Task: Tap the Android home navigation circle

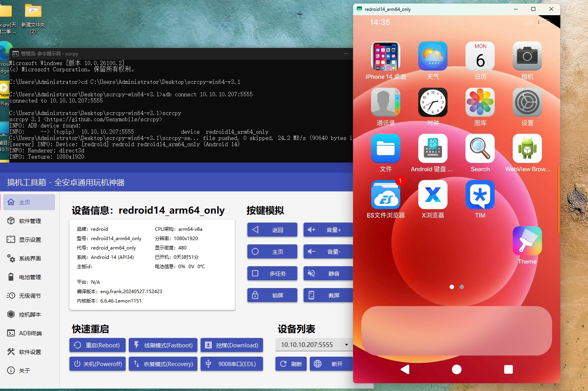Action: [457, 369]
